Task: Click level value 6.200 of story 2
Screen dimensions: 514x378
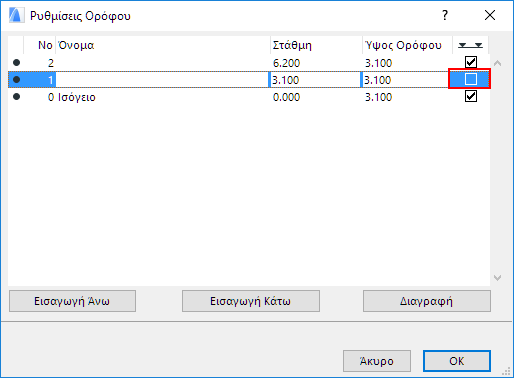Action: (286, 63)
